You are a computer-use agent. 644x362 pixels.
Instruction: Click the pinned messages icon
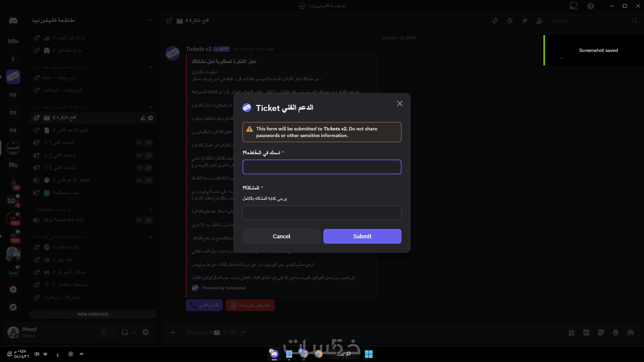[525, 21]
